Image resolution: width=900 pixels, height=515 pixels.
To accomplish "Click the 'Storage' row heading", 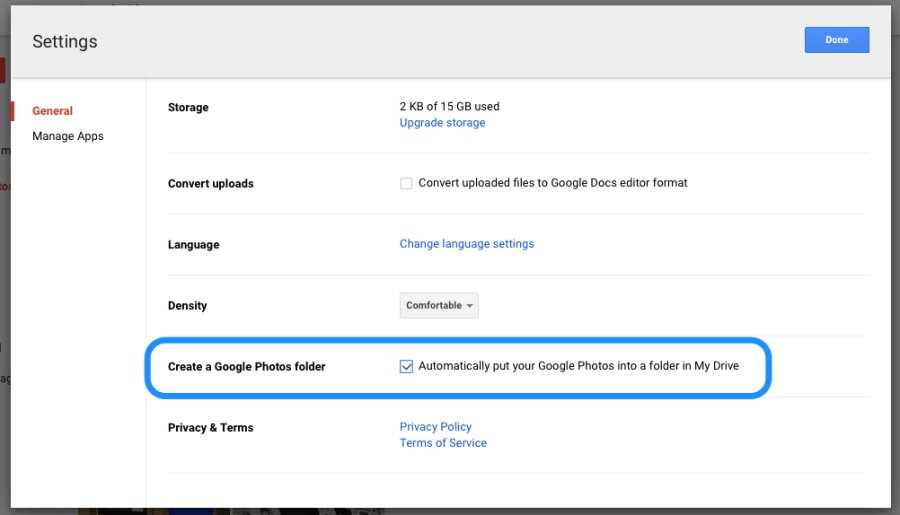I will [188, 107].
